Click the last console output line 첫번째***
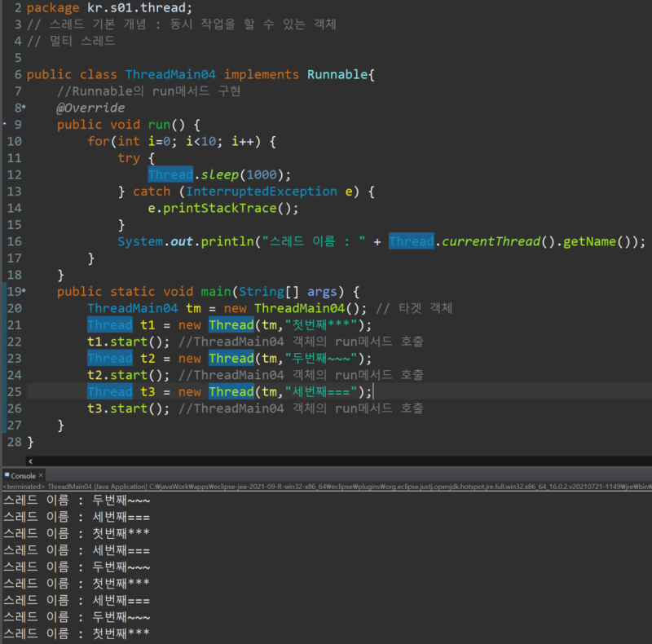 tap(77, 633)
